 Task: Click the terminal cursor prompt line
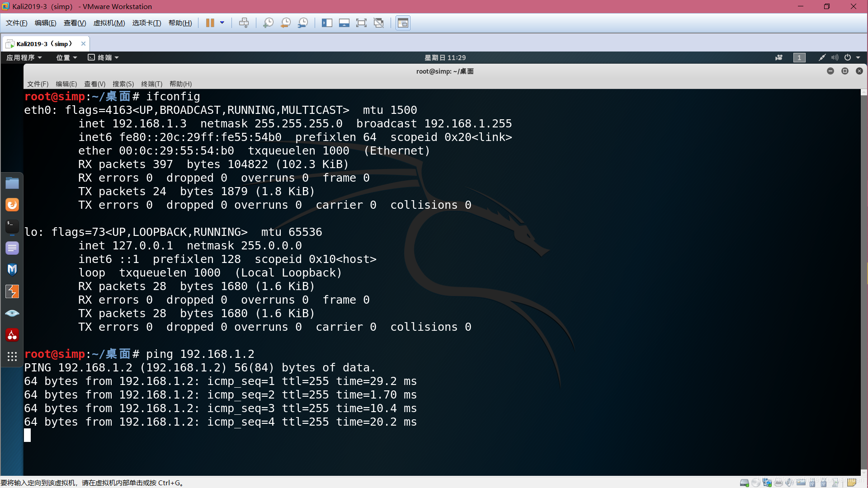pos(28,435)
